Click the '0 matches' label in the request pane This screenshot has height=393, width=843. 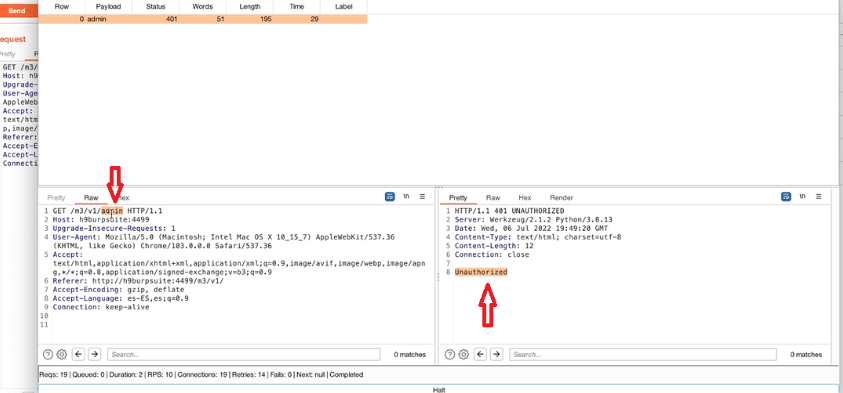[x=410, y=354]
